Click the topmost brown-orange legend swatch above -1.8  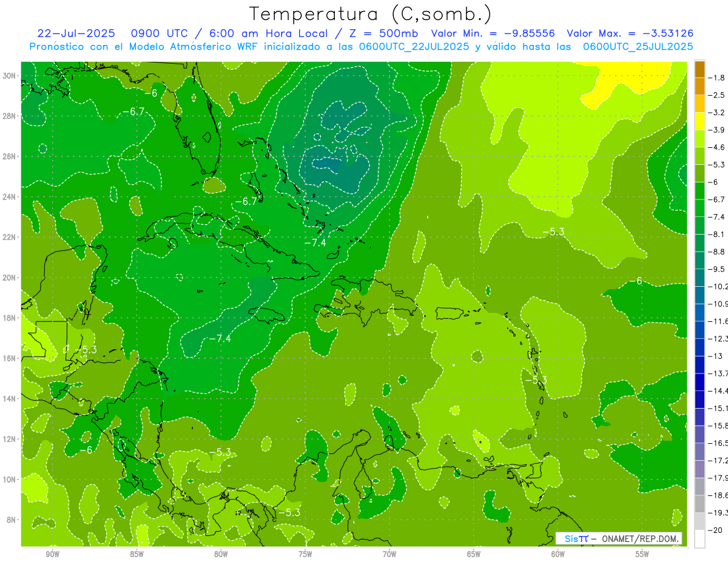(699, 69)
